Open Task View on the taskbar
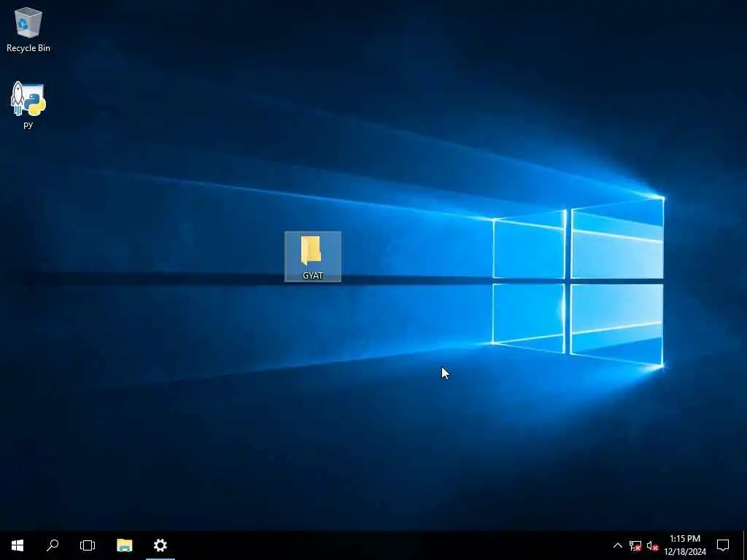Image resolution: width=747 pixels, height=560 pixels. click(x=88, y=545)
